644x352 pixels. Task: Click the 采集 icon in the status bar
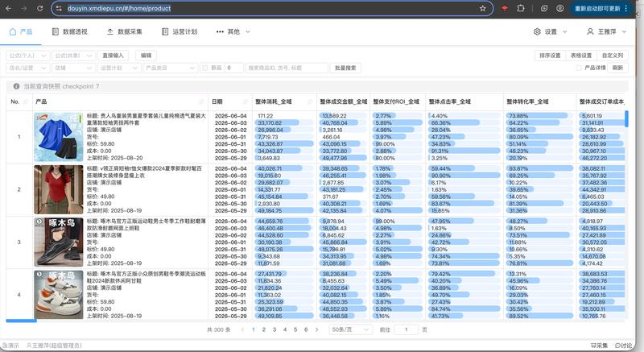click(593, 346)
